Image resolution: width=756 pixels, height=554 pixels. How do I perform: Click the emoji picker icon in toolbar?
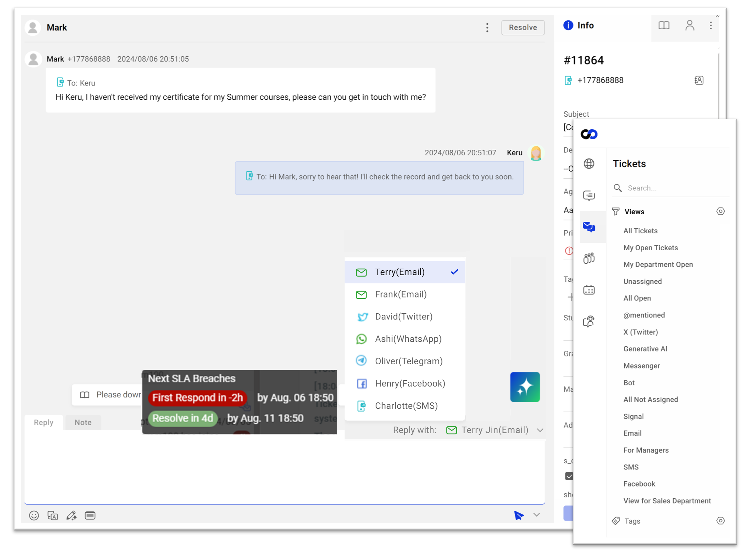33,515
